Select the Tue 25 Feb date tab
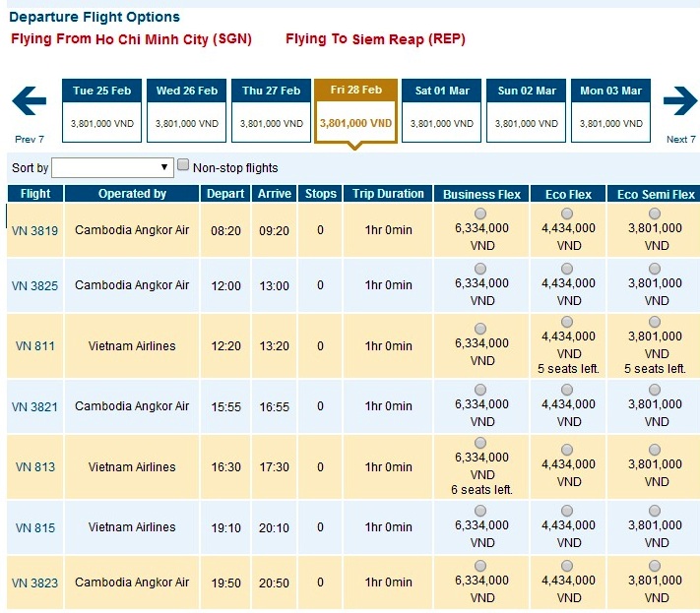Image resolution: width=700 pixels, height=613 pixels. (x=101, y=108)
